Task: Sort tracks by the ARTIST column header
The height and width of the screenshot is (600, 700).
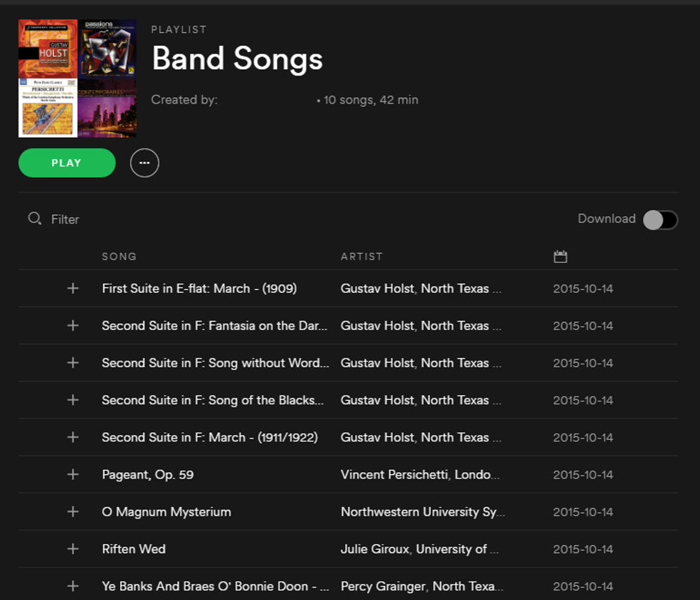Action: coord(361,256)
